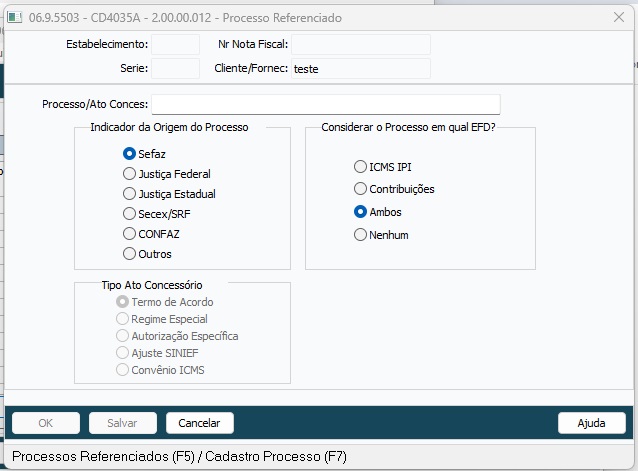The width and height of the screenshot is (638, 471).
Task: Click the Nr Nota Fiscal field
Action: tap(361, 44)
